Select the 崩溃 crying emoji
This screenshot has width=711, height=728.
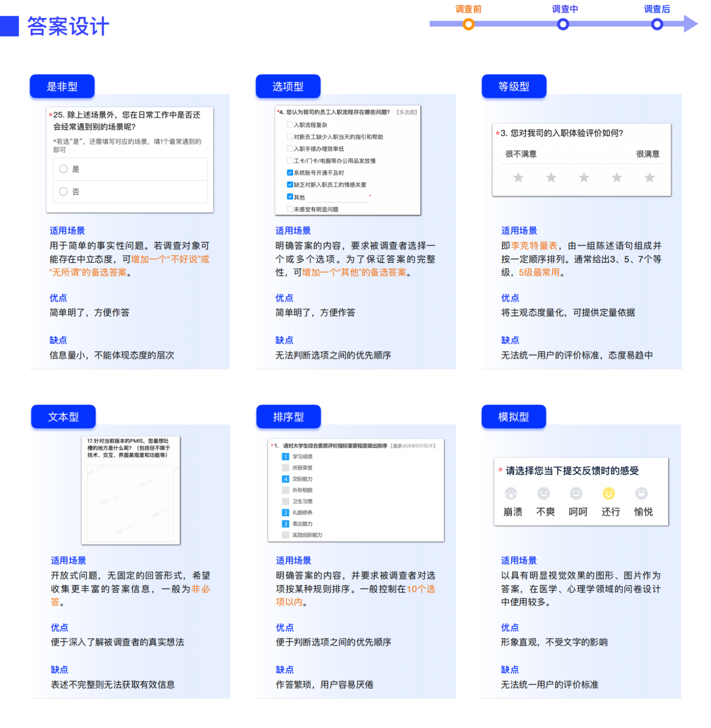tap(511, 494)
